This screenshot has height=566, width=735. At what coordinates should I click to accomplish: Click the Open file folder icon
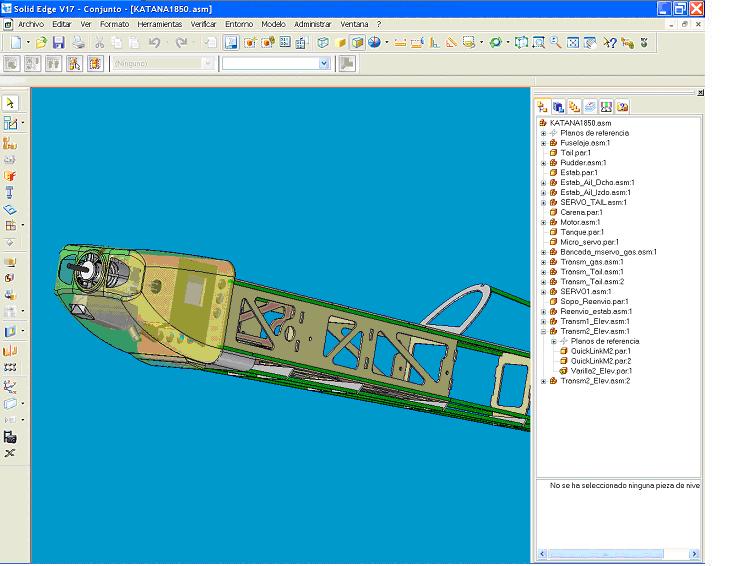[x=41, y=43]
